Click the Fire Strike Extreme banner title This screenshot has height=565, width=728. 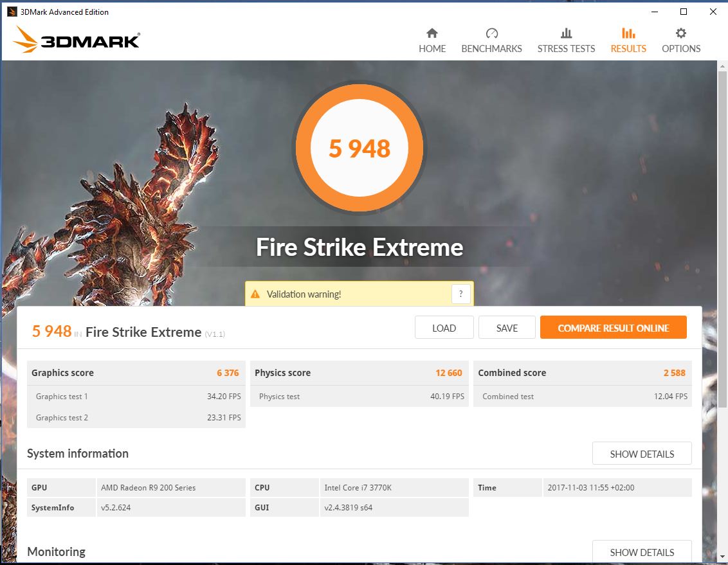359,247
